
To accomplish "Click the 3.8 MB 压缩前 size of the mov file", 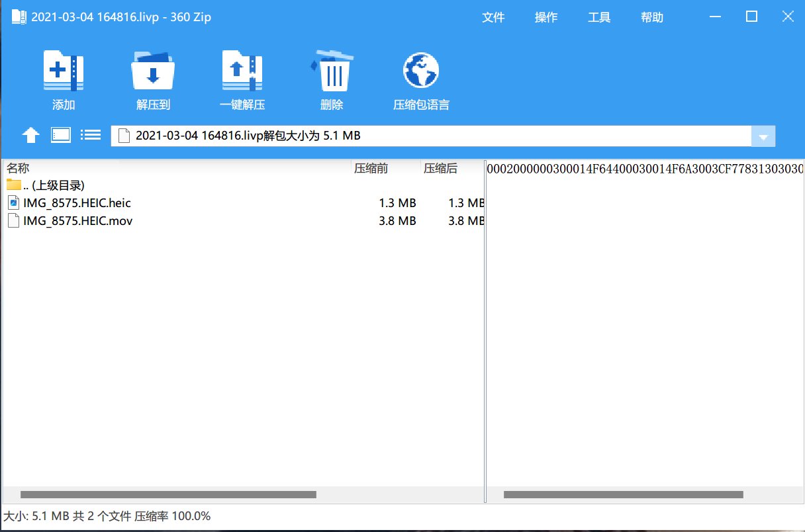I will click(397, 221).
